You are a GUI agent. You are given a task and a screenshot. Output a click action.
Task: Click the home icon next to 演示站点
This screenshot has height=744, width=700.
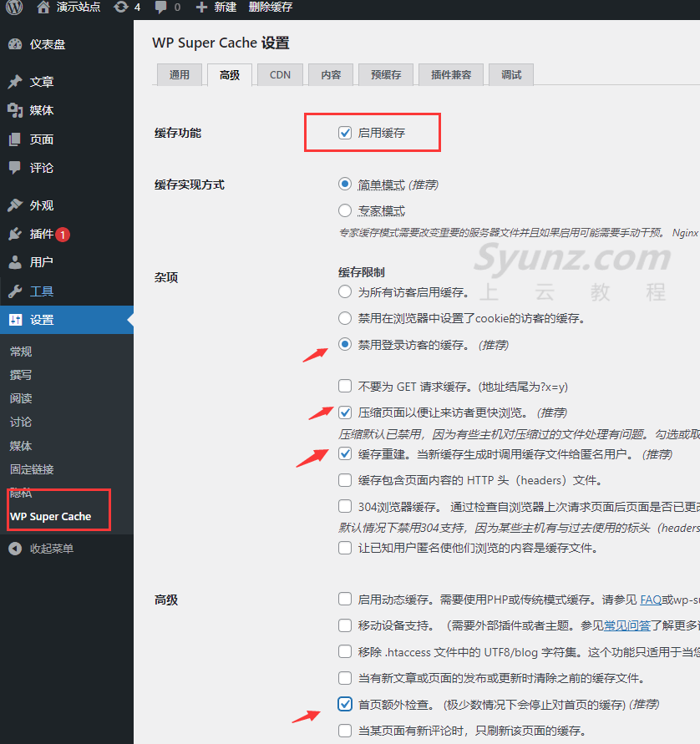pos(43,7)
